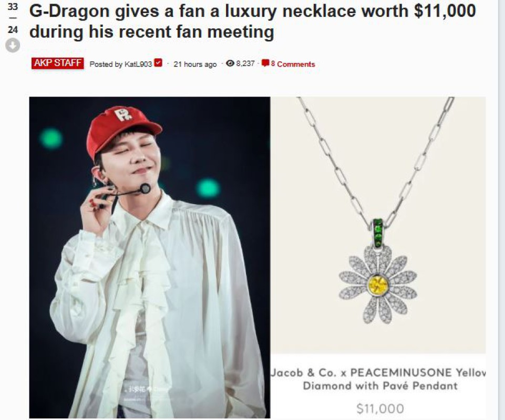Click the downvote score number 24
505x420 pixels.
click(x=13, y=29)
